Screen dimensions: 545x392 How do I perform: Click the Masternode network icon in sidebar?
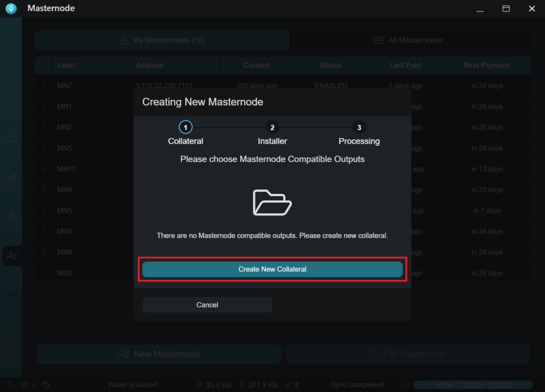[x=12, y=256]
